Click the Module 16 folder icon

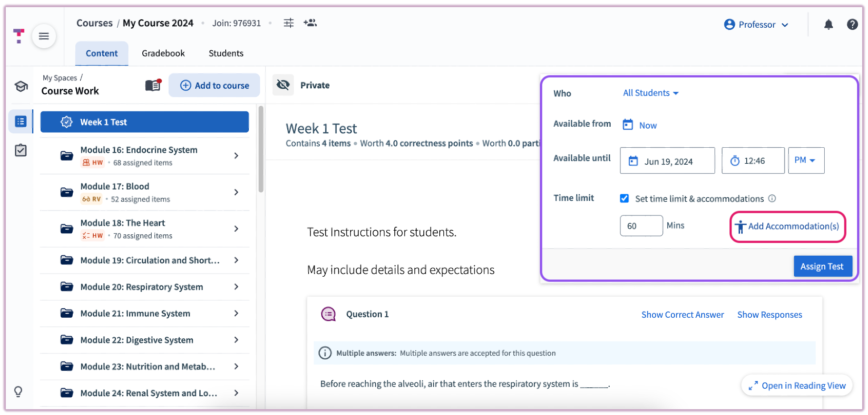click(66, 156)
